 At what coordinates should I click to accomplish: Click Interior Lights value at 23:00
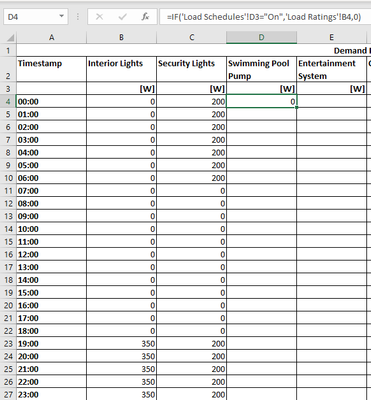(121, 395)
